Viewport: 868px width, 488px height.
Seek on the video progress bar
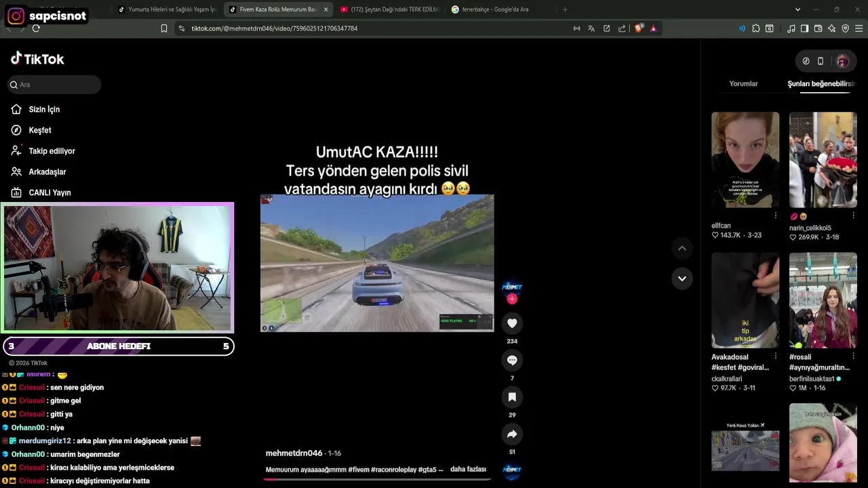[377, 479]
